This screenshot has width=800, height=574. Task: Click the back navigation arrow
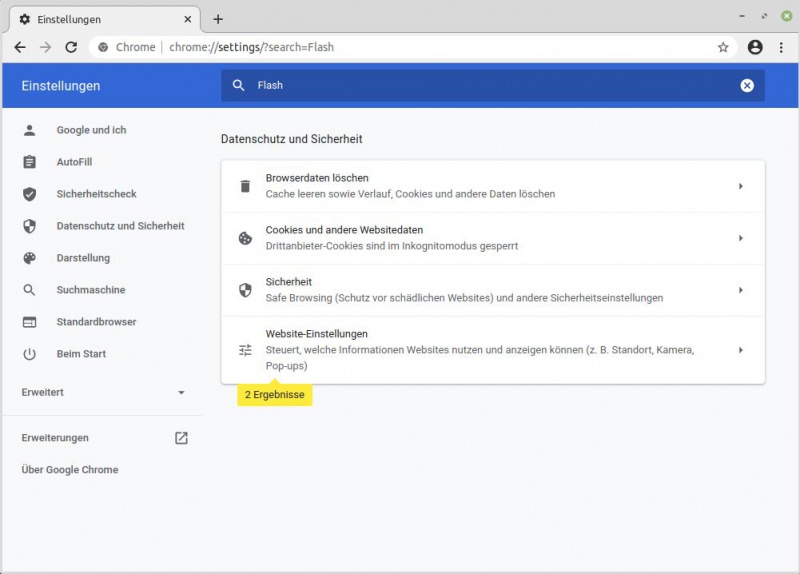pyautogui.click(x=20, y=47)
